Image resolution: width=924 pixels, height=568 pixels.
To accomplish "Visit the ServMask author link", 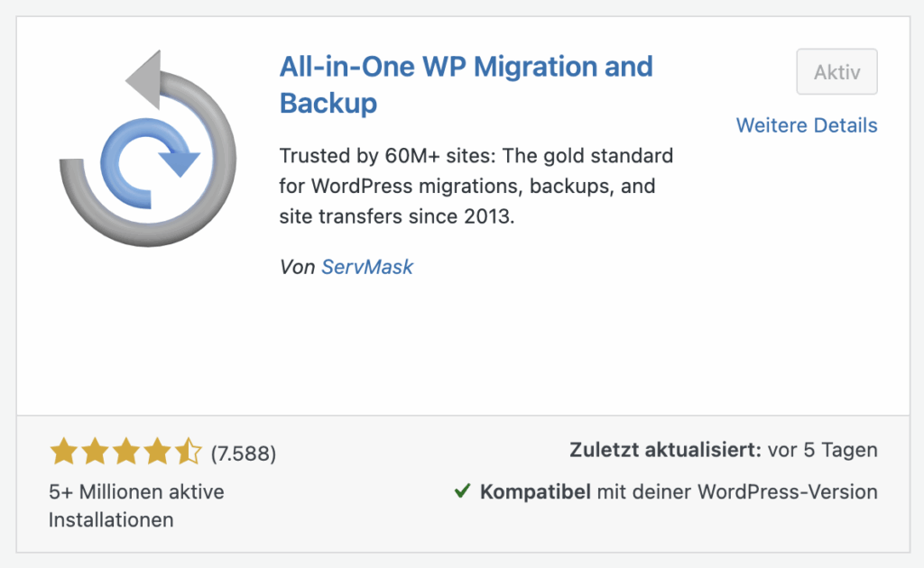I will [367, 267].
